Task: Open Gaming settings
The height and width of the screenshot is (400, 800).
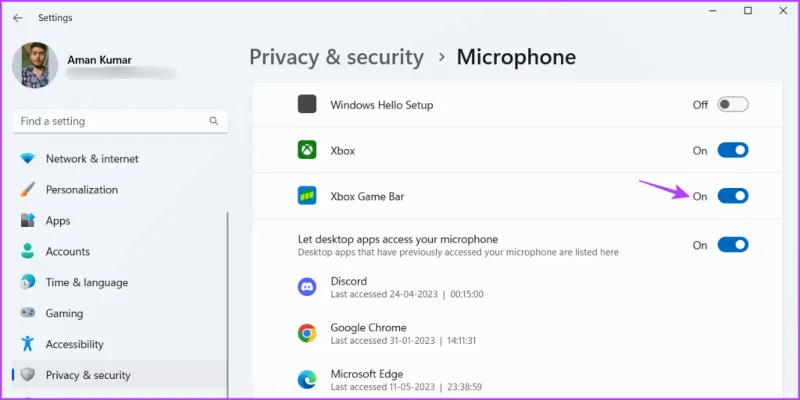Action: coord(120,313)
